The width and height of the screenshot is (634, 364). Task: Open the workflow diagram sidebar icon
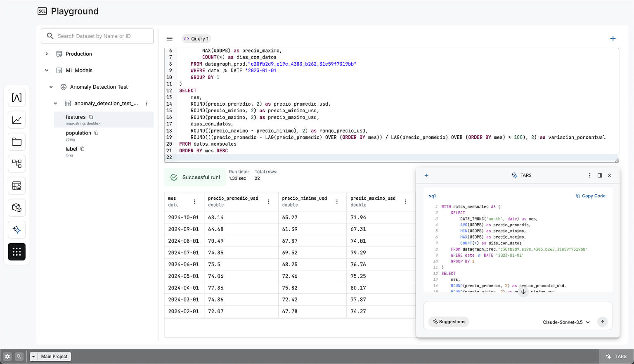click(17, 164)
